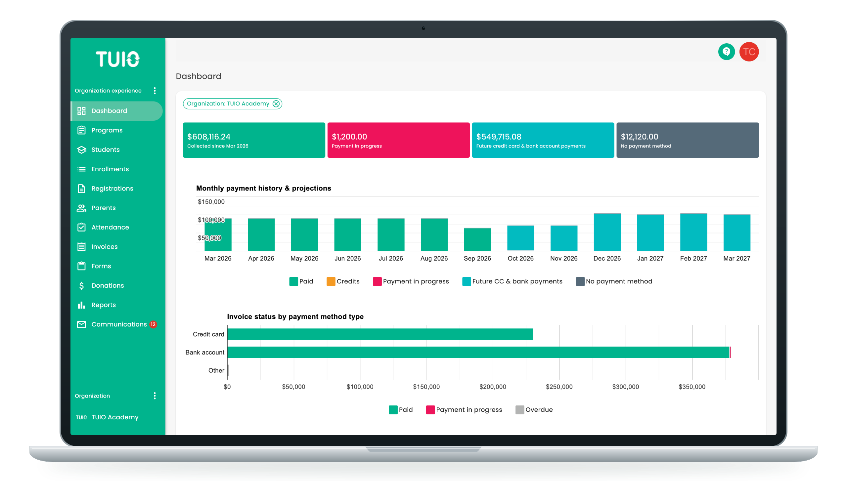The width and height of the screenshot is (847, 504).
Task: Open the Parents page
Action: (116, 208)
